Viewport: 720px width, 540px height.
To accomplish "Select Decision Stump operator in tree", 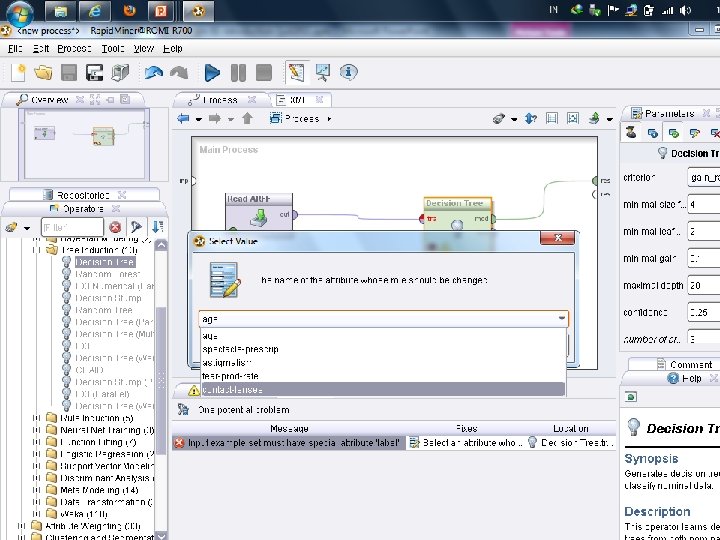I will (x=108, y=297).
